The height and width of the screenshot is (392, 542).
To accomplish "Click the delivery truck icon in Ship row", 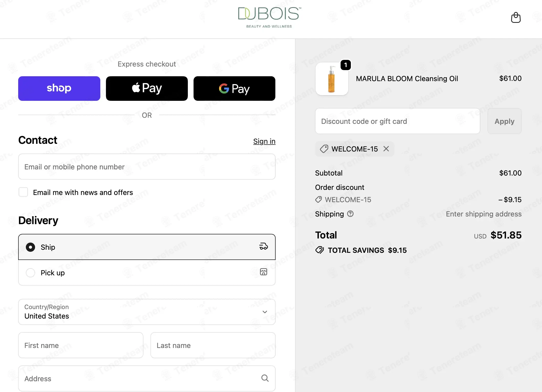I will [264, 246].
